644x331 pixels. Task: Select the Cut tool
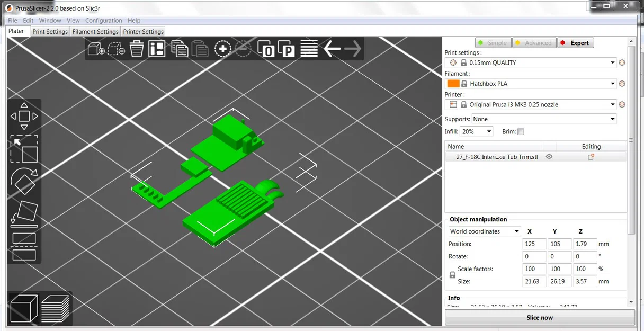click(x=24, y=247)
